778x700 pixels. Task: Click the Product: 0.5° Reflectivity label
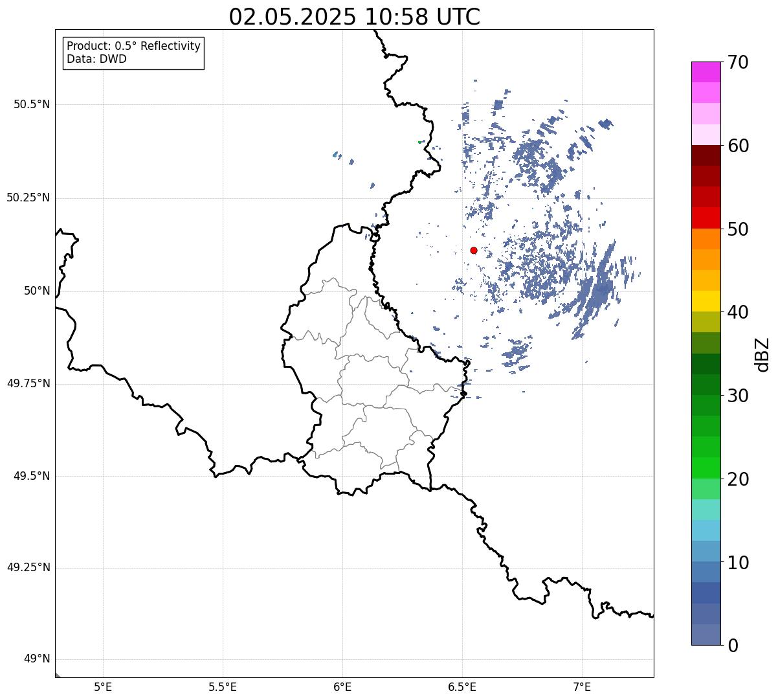(x=133, y=46)
